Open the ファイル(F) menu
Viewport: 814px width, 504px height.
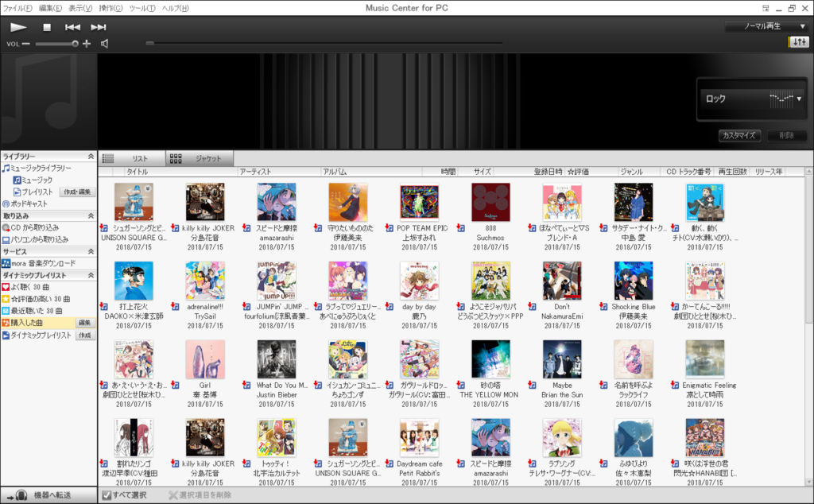[17, 8]
